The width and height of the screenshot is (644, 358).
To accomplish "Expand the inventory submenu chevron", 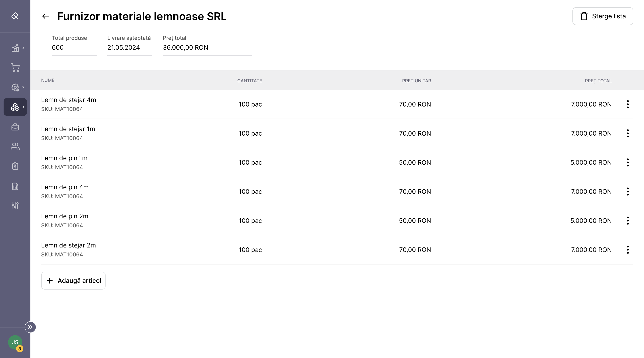I will point(23,107).
